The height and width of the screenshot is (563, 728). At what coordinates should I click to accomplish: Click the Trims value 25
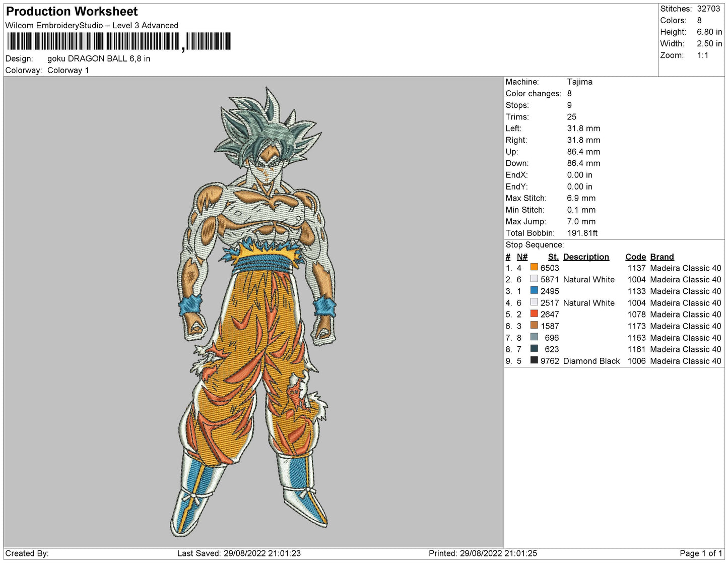tap(572, 116)
